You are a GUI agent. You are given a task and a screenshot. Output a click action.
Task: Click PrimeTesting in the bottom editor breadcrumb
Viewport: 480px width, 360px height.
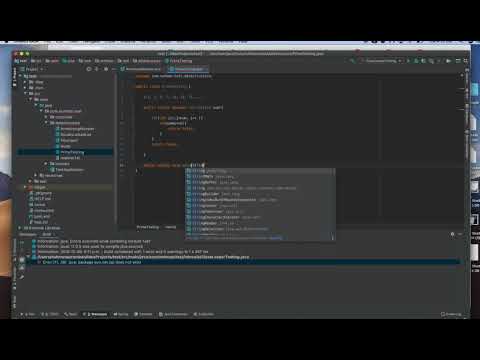click(x=148, y=227)
